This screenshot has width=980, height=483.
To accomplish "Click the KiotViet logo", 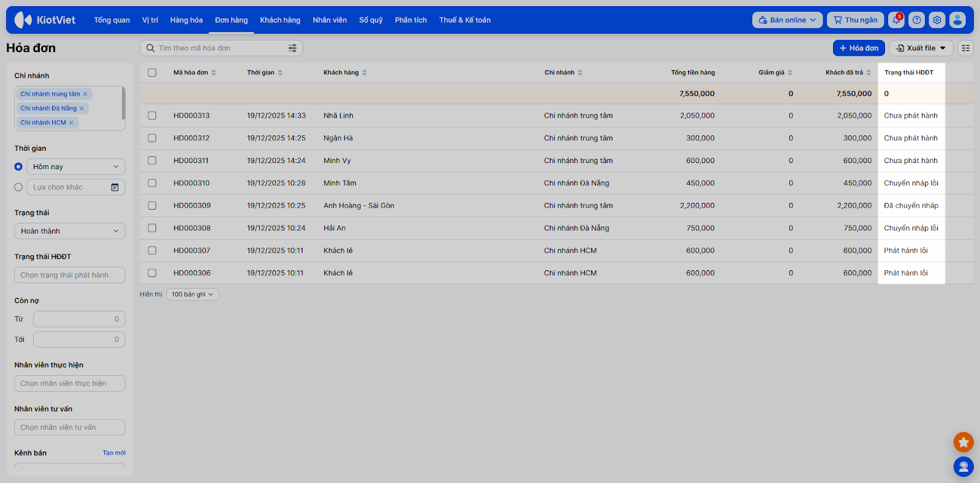I will pos(45,20).
